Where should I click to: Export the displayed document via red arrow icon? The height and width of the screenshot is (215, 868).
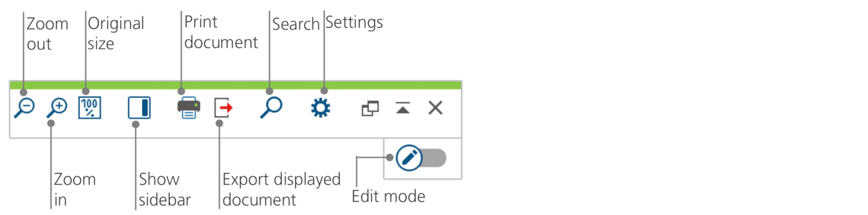point(224,107)
